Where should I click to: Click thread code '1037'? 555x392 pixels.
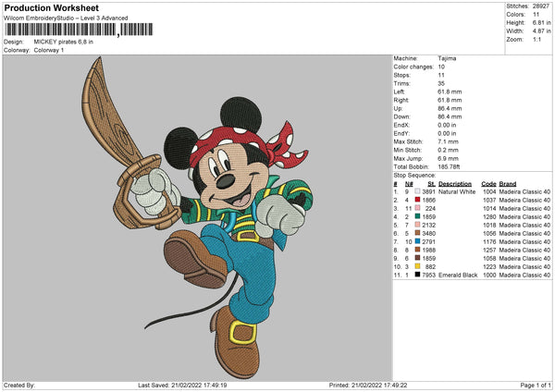point(489,200)
